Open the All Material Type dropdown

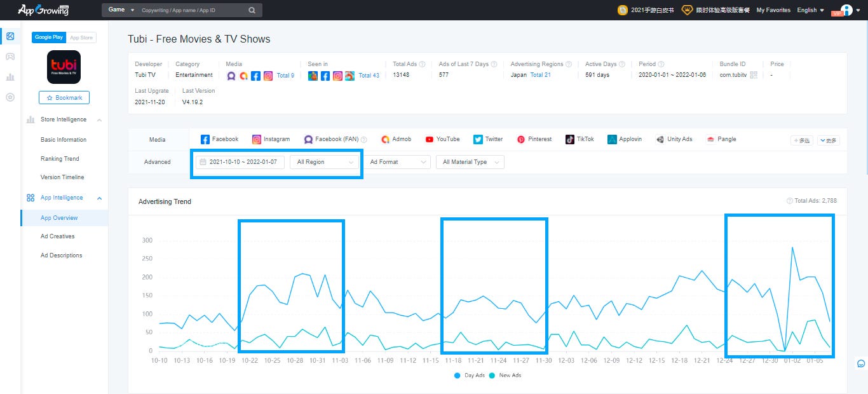click(470, 162)
